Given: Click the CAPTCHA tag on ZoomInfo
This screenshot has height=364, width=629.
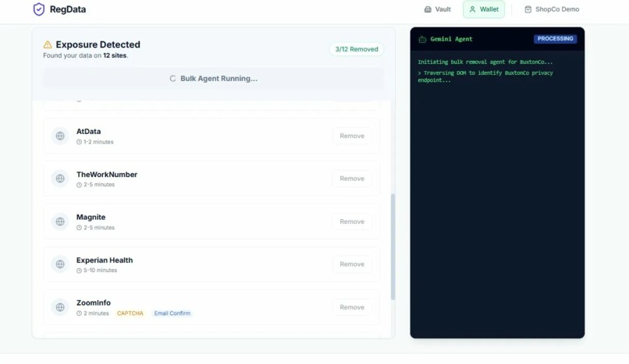Looking at the screenshot, I should [130, 313].
